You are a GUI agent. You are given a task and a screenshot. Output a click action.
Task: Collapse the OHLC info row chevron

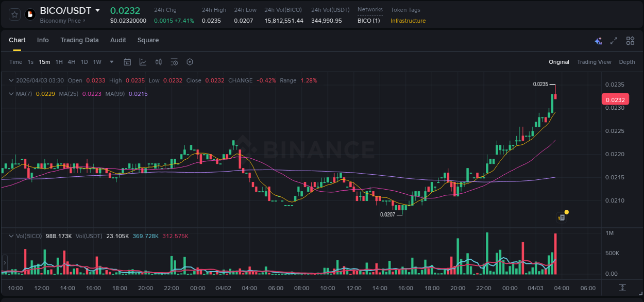point(10,80)
